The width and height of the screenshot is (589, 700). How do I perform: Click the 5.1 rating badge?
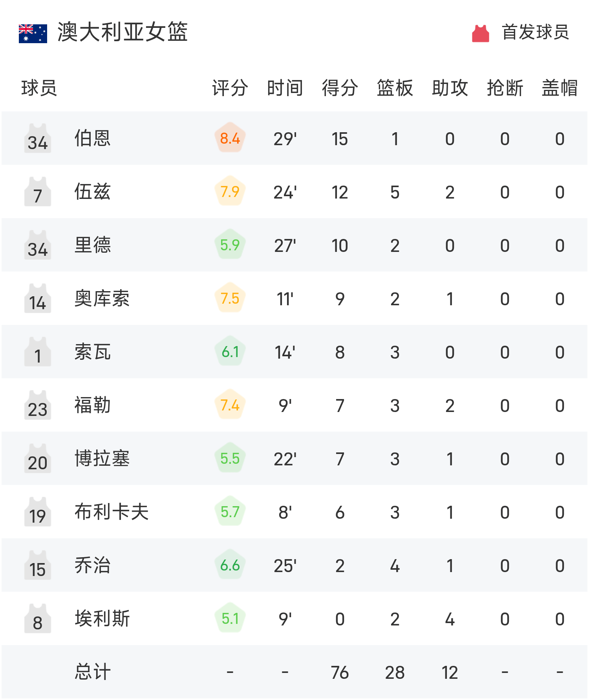pyautogui.click(x=230, y=618)
